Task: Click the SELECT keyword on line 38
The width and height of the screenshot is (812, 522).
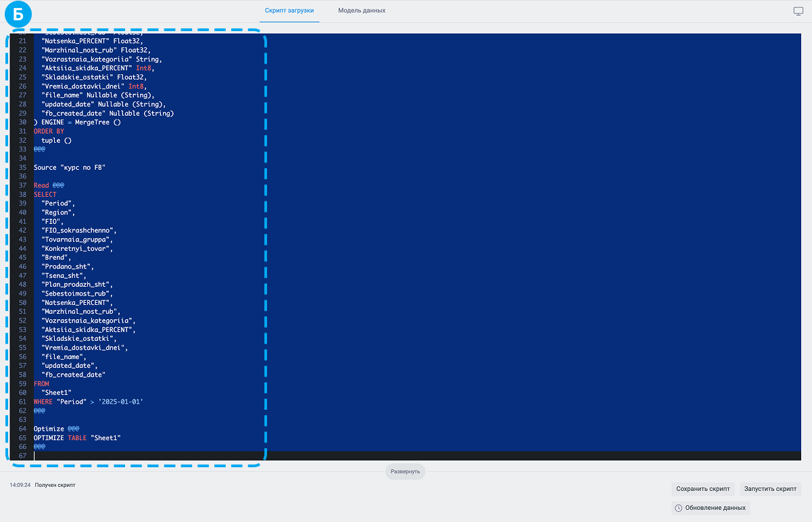Action: (45, 194)
